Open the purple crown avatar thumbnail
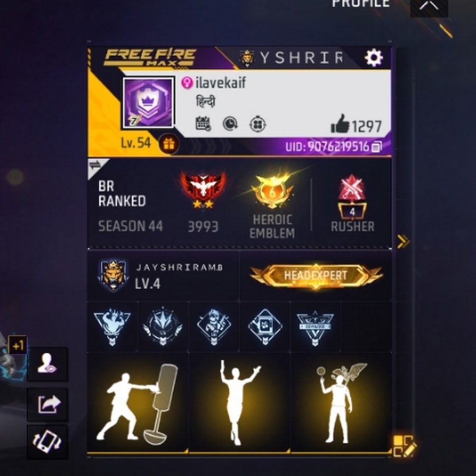476x476 pixels. [148, 103]
